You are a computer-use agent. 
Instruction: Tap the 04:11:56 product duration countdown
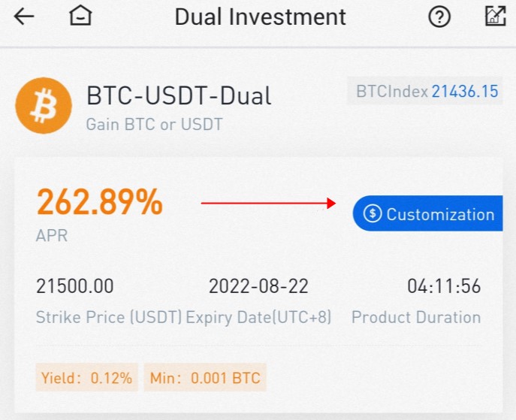click(443, 286)
